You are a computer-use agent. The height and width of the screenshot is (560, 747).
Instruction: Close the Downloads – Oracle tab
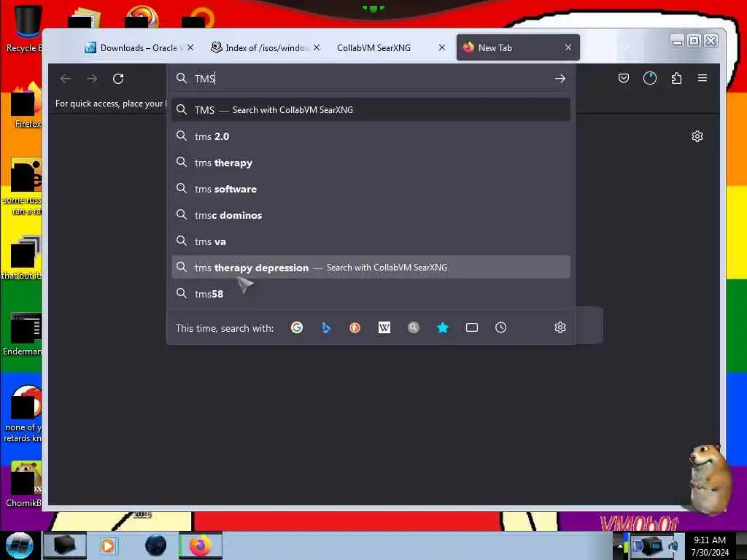click(x=190, y=47)
